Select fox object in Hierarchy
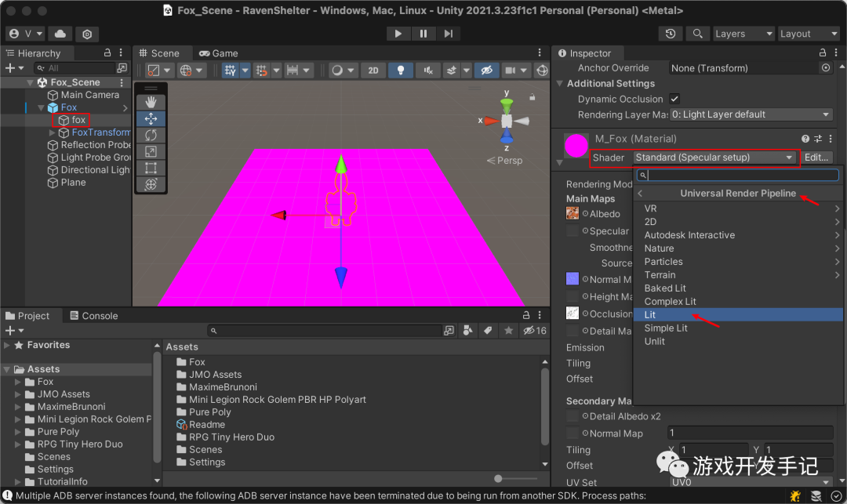This screenshot has width=847, height=504. coord(78,120)
